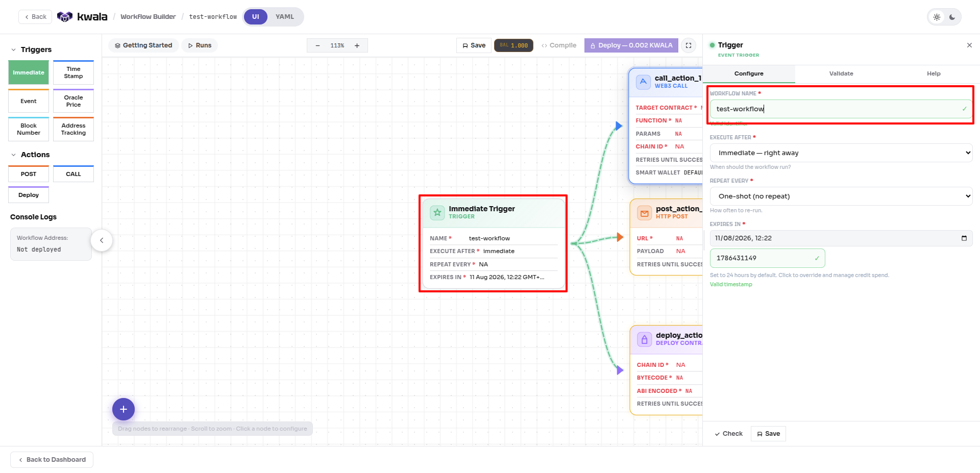Click the Workflow Name input field
This screenshot has width=980, height=473.
coord(841,109)
